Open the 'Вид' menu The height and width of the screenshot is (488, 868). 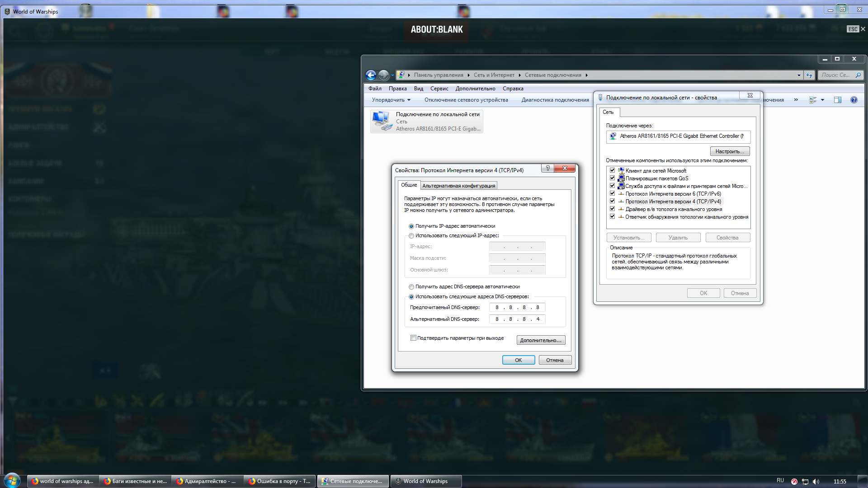(419, 89)
